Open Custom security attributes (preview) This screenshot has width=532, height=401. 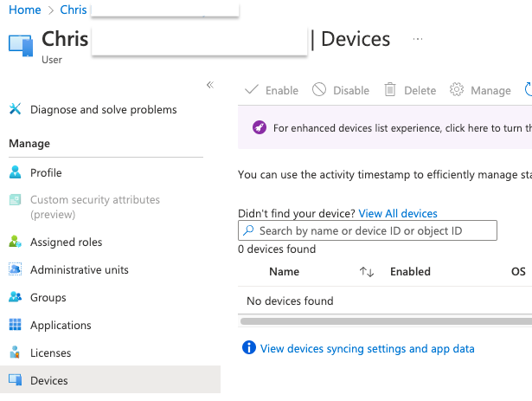pos(94,207)
